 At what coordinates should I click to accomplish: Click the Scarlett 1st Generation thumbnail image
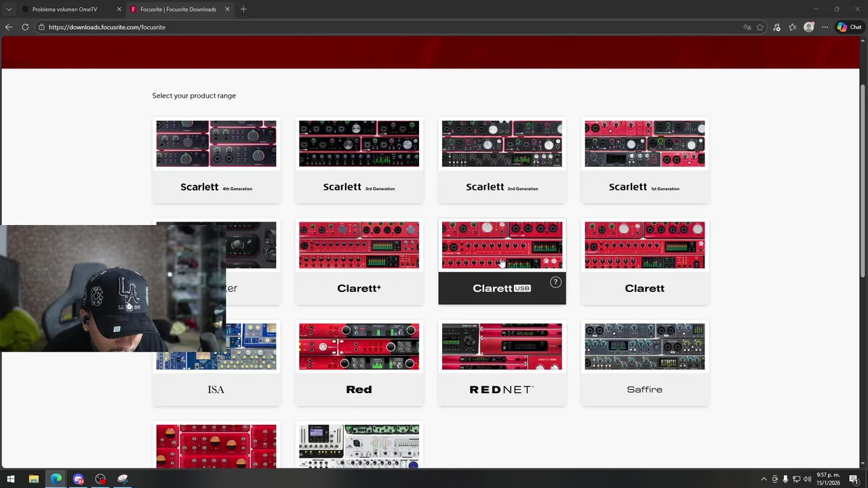[x=644, y=144]
